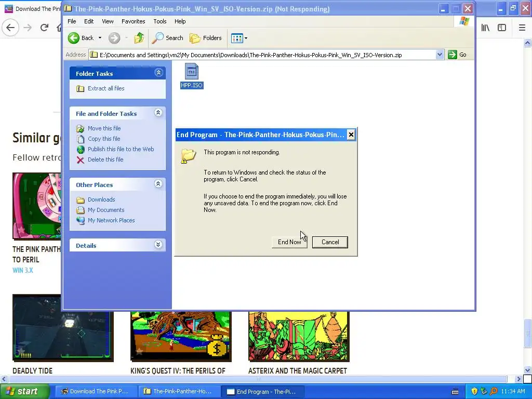
Task: Reload the browser page
Action: (45, 28)
